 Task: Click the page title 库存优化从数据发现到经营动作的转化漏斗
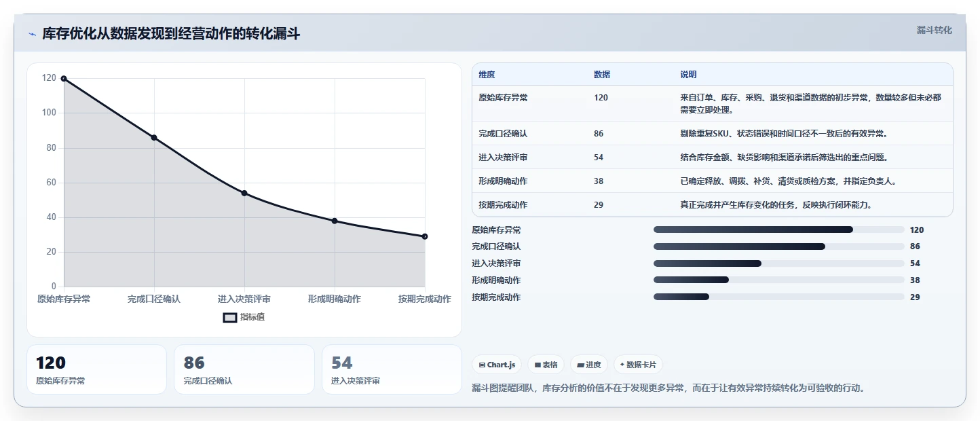coord(171,34)
